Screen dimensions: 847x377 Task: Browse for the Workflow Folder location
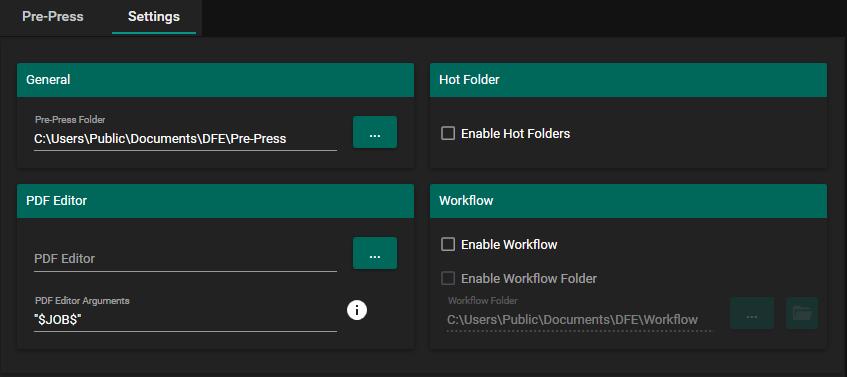point(752,313)
